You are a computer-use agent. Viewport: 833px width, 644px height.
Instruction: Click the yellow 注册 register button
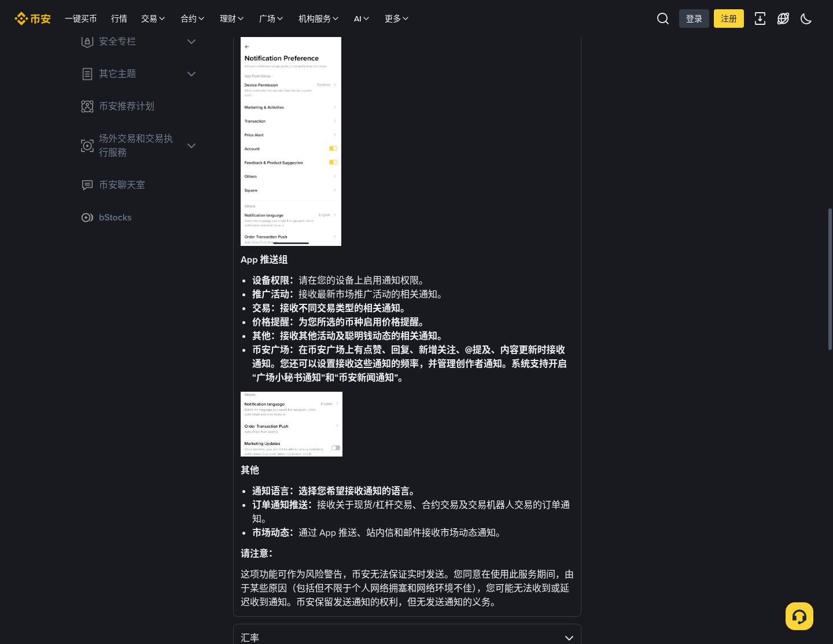(x=729, y=19)
